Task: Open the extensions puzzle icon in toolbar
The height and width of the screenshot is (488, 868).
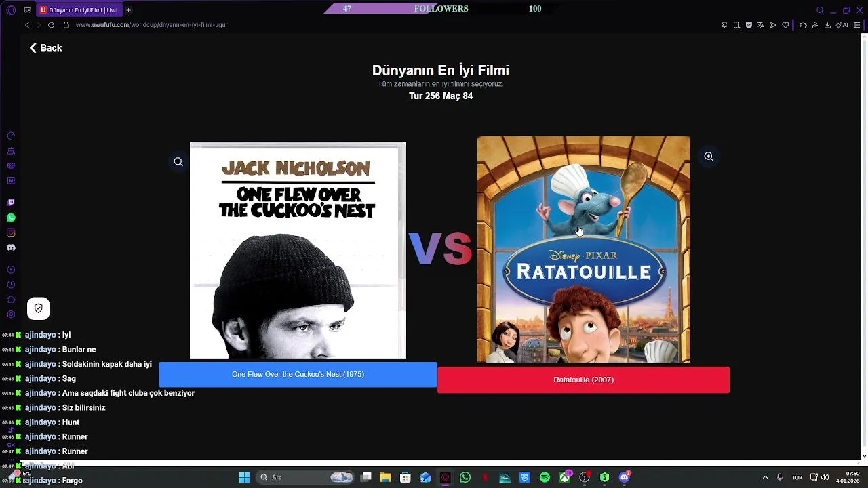Action: click(x=803, y=25)
